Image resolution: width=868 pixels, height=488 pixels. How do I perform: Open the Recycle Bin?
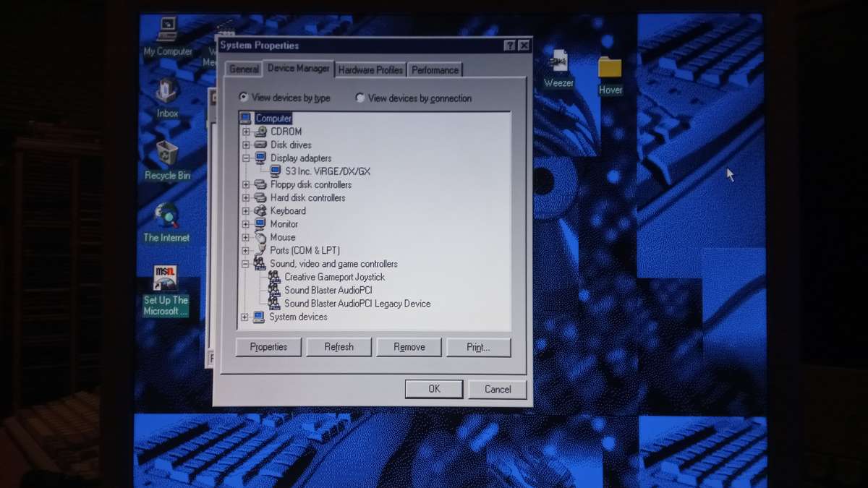click(169, 155)
